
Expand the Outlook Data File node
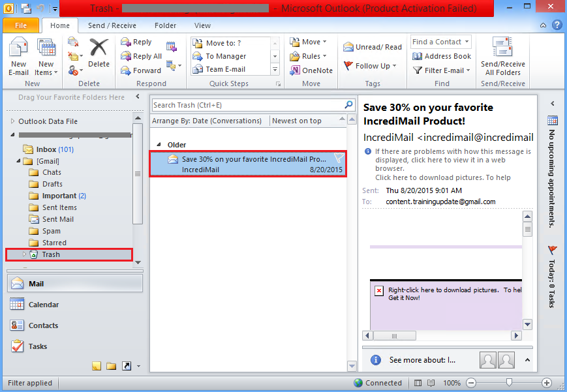click(x=12, y=121)
